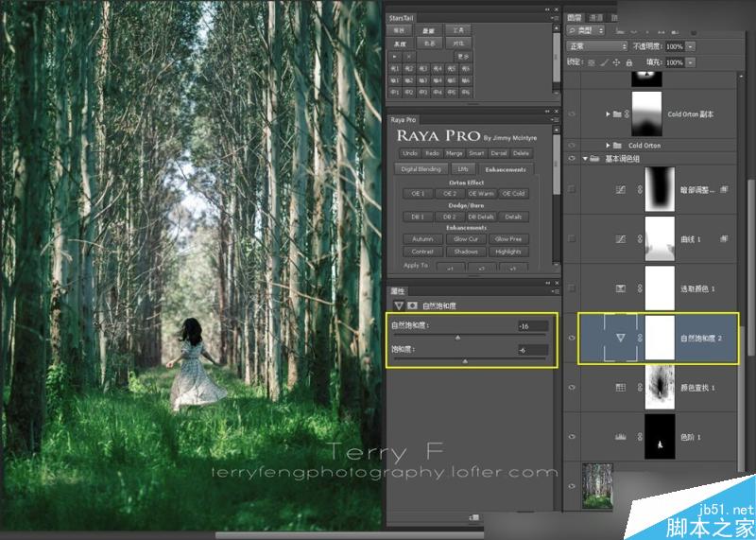Hide the 色阶 1 layer

[573, 437]
